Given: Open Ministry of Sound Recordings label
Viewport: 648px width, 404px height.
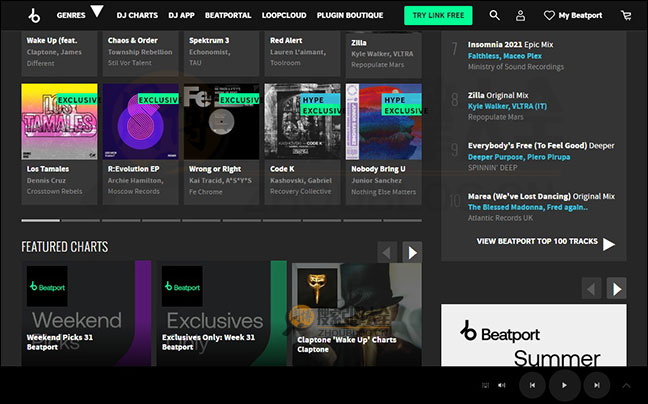Looking at the screenshot, I should pyautogui.click(x=516, y=67).
